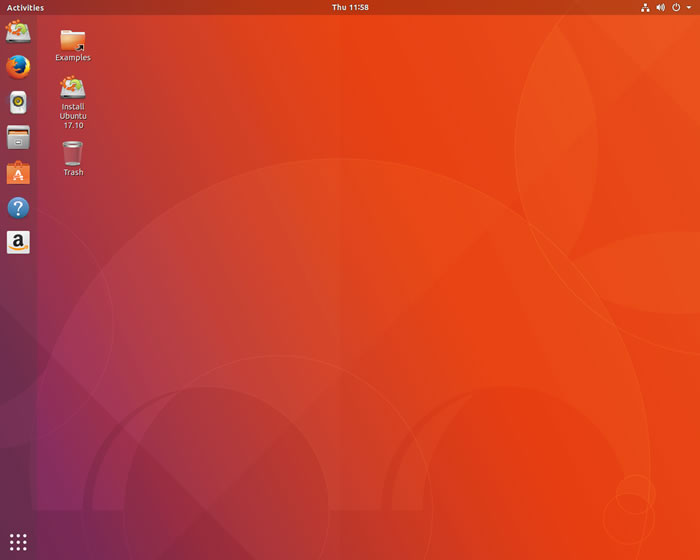
Task: Select the Install Ubuntu 17.10 desktop icon
Action: [x=73, y=87]
